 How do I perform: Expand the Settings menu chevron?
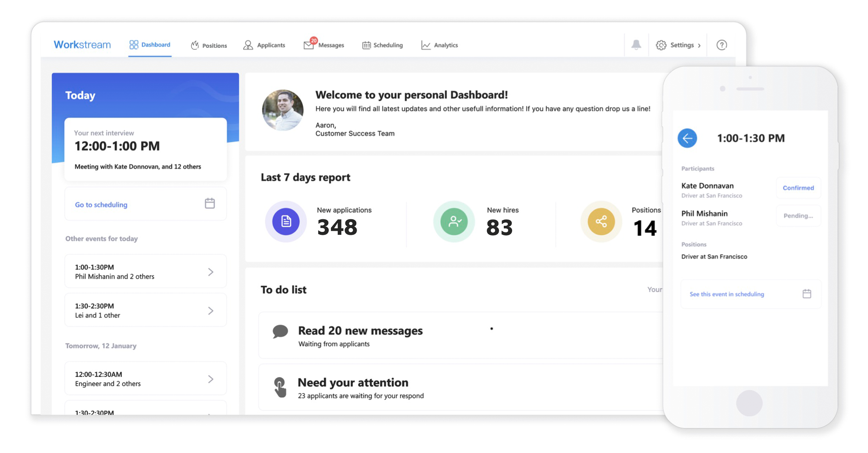(699, 45)
